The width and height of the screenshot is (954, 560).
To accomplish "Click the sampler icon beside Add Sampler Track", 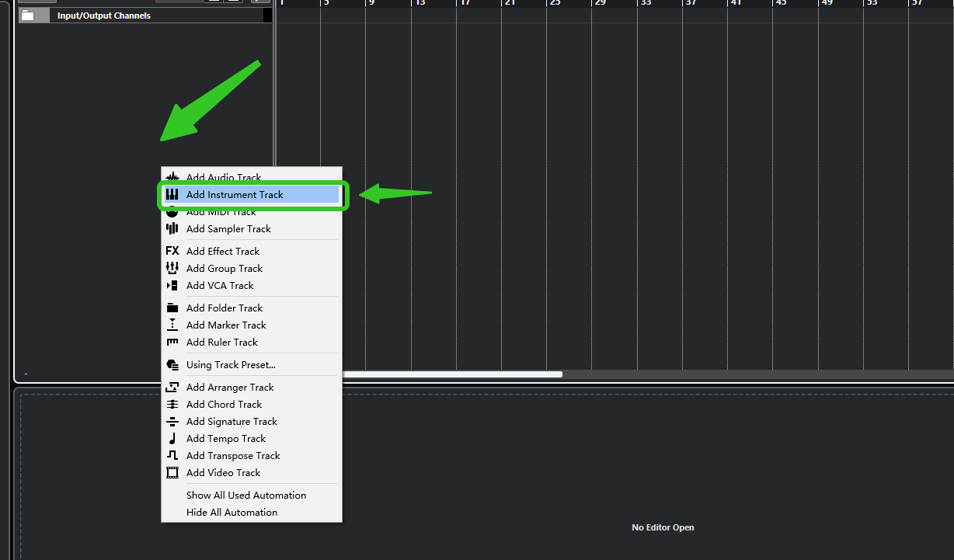I will [x=172, y=229].
